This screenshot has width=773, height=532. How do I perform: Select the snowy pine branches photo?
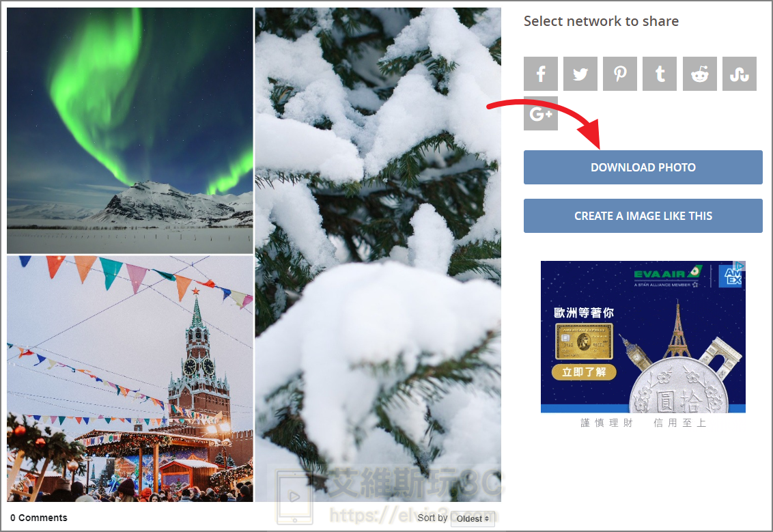click(x=378, y=255)
